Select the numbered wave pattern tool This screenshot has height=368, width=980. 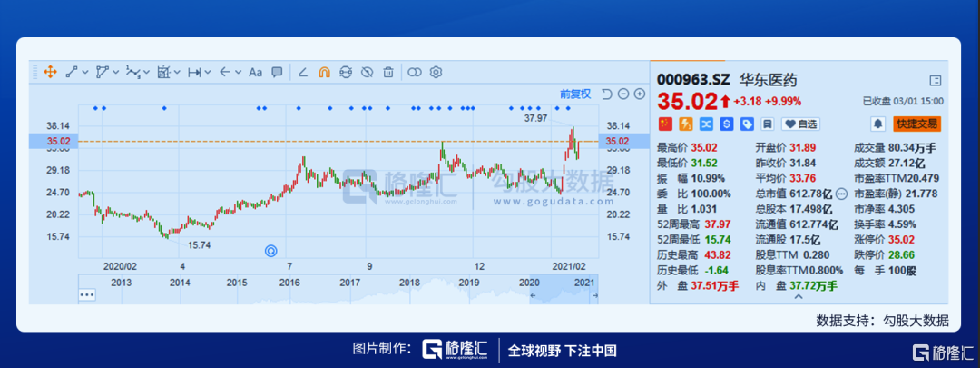click(133, 72)
